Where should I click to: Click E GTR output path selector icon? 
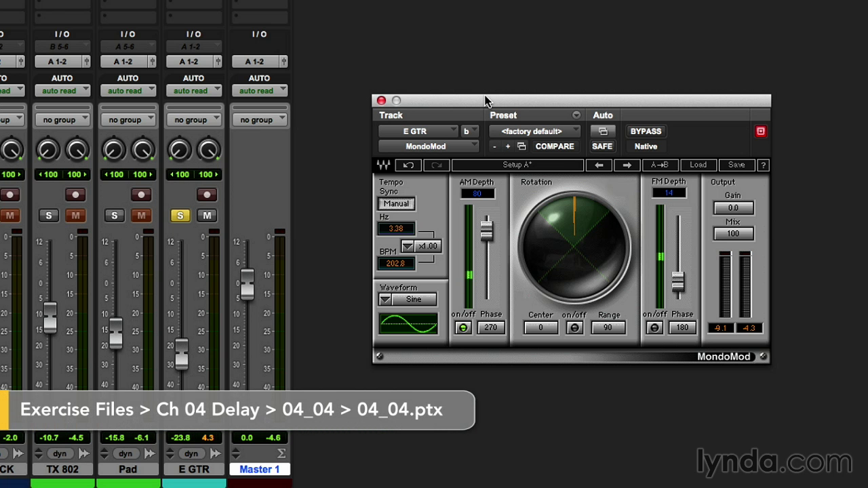(x=218, y=62)
